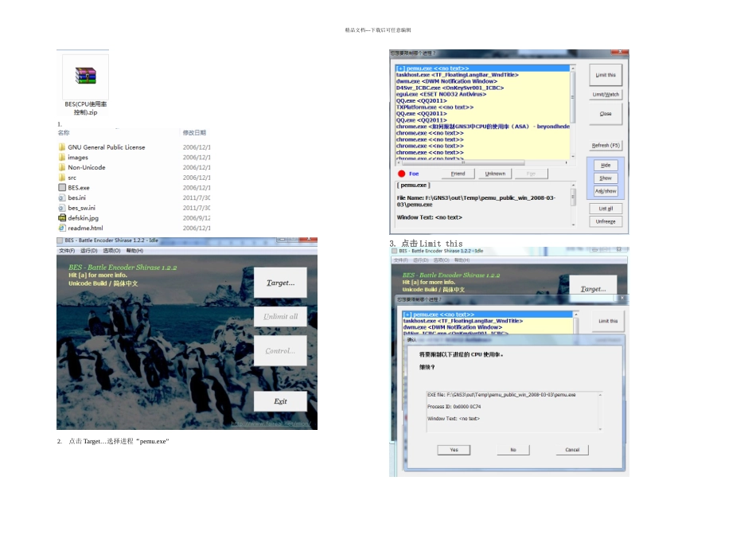756x535 pixels.
Task: Click large Limit this button in upper dialog
Action: click(606, 75)
